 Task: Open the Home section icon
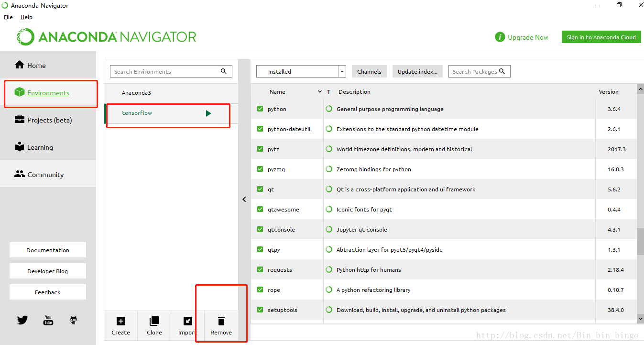(x=19, y=65)
